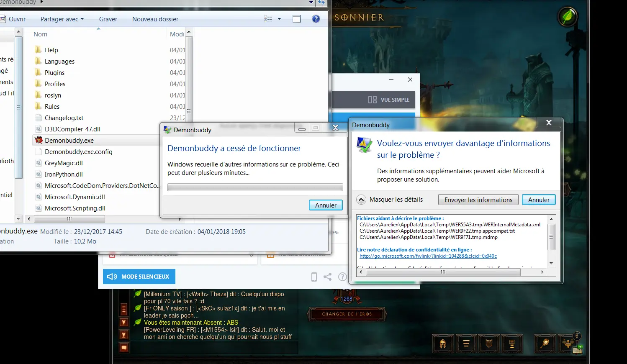This screenshot has height=364, width=627.
Task: Toggle the Explorer preview pane icon
Action: click(297, 19)
